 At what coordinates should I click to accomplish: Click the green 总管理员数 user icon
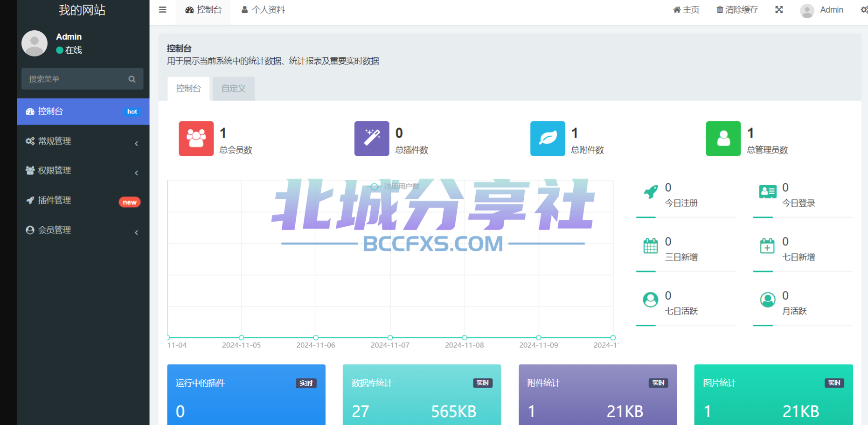[723, 139]
